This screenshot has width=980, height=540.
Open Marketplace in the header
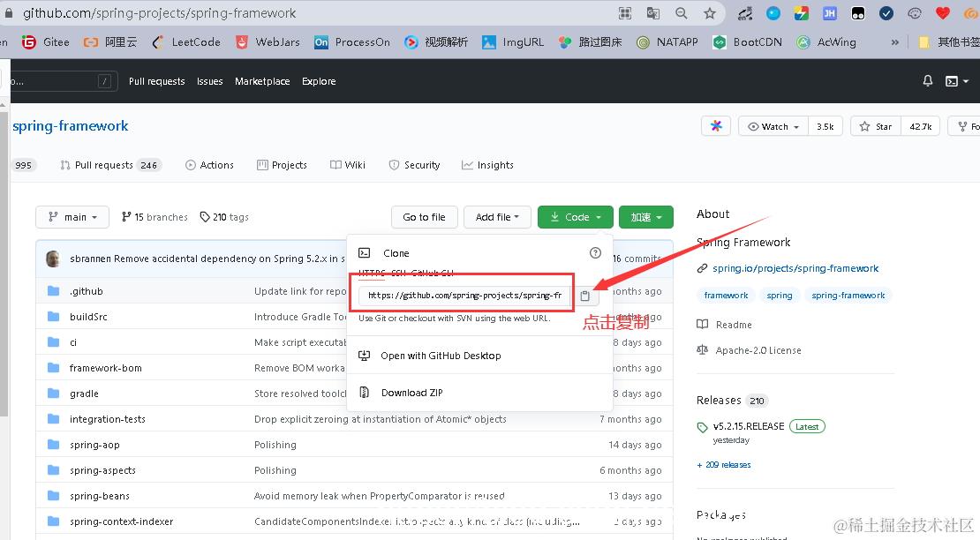pyautogui.click(x=262, y=81)
